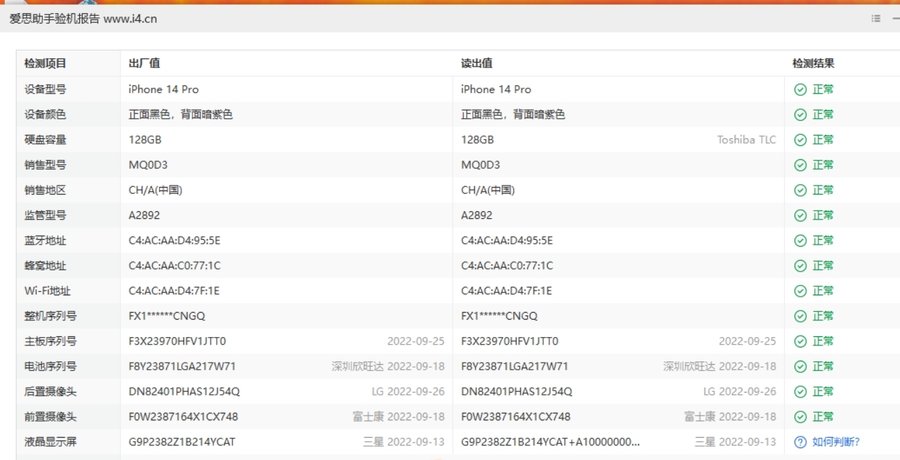
Task: Click the 读出值 column header
Action: click(x=476, y=64)
